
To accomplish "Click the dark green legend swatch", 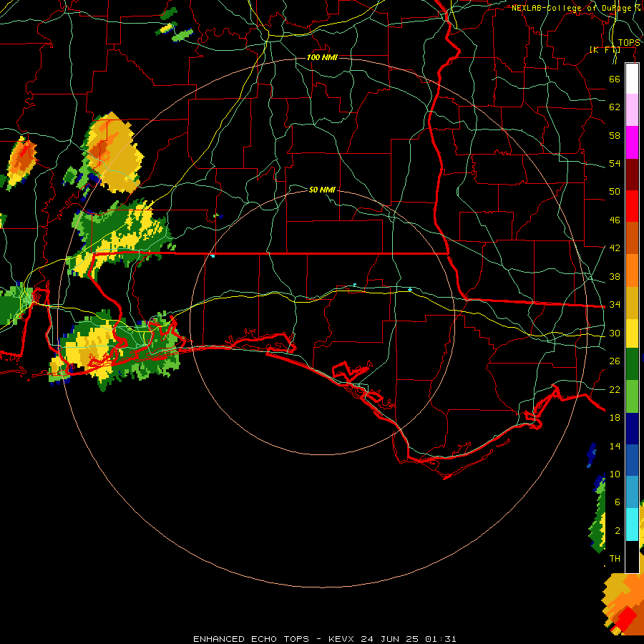I will point(632,364).
